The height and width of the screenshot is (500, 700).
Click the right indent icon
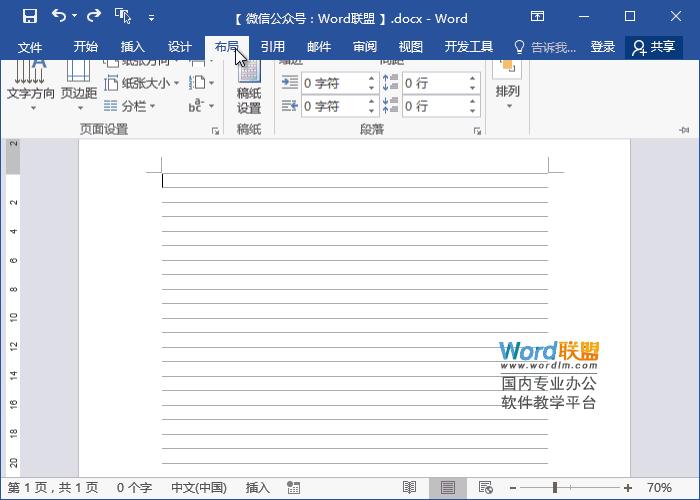(x=290, y=106)
